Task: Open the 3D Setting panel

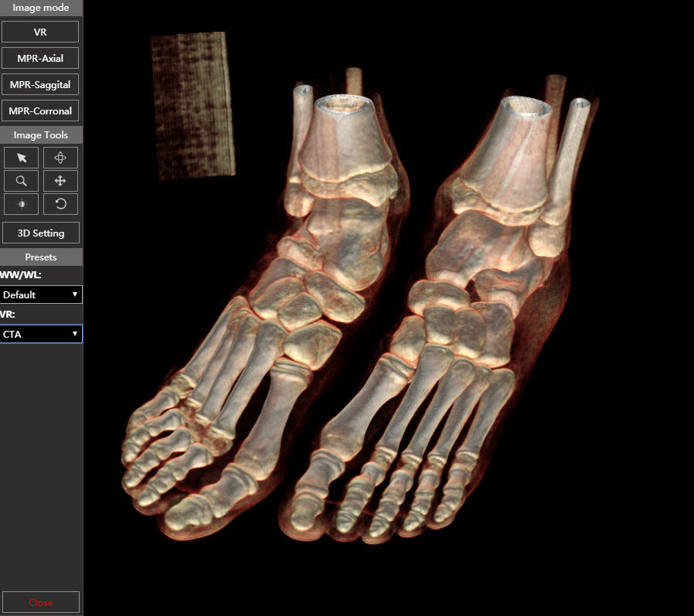Action: click(41, 233)
